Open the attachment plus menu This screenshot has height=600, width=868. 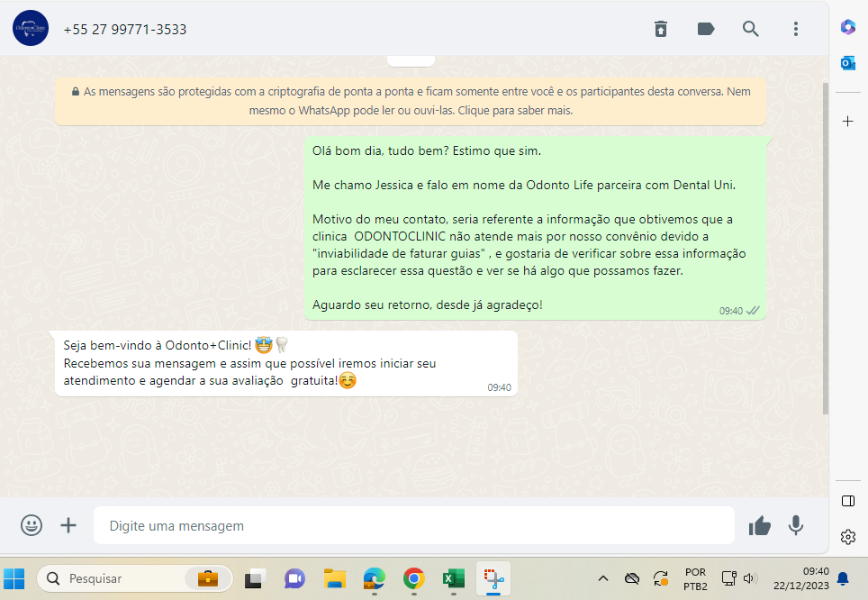point(68,525)
